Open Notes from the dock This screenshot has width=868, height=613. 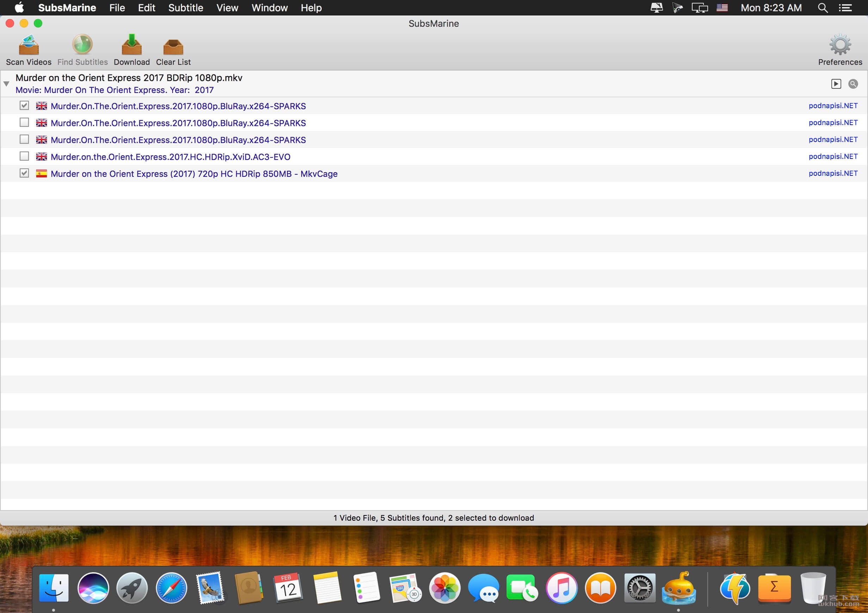327,588
